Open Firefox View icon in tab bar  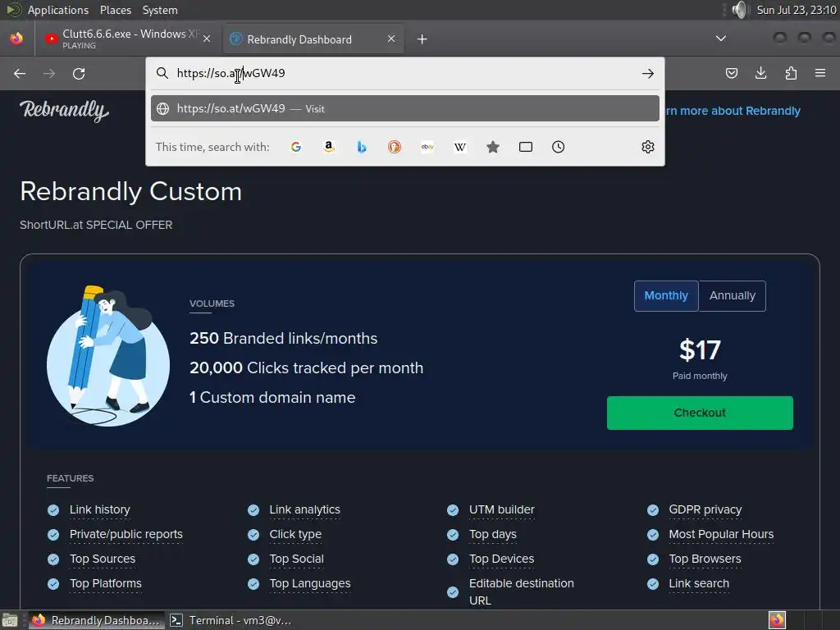16,39
